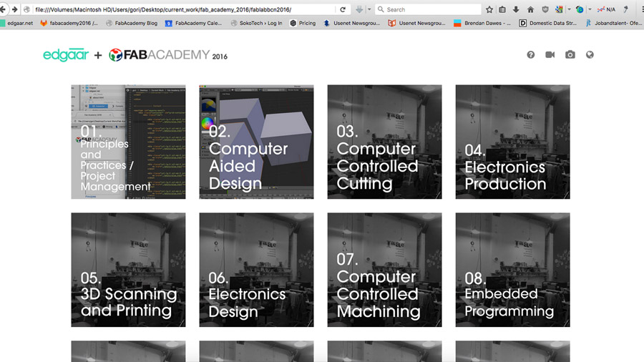
Task: Click the help question mark icon
Action: (531, 54)
